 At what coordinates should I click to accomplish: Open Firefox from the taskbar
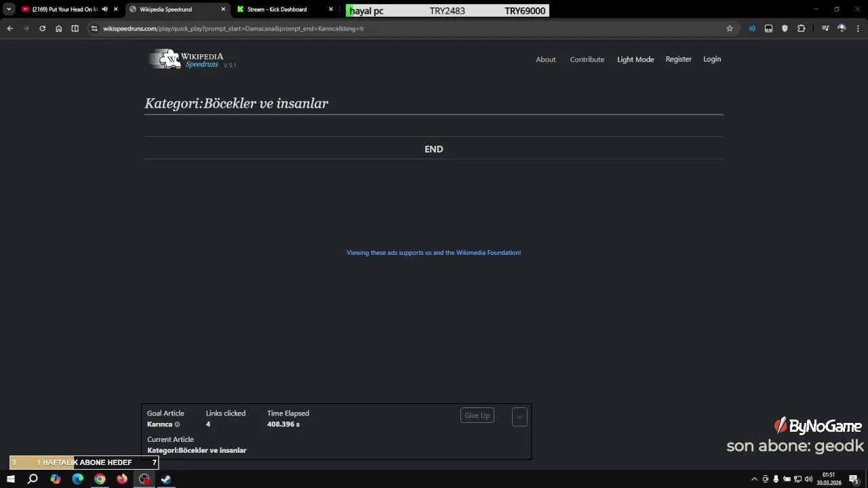click(x=122, y=479)
